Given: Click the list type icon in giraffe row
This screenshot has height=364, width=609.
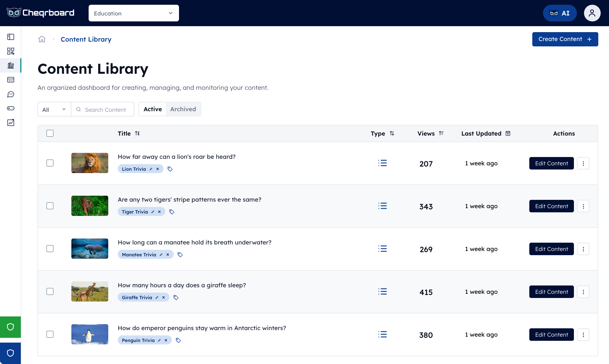Looking at the screenshot, I should point(382,291).
